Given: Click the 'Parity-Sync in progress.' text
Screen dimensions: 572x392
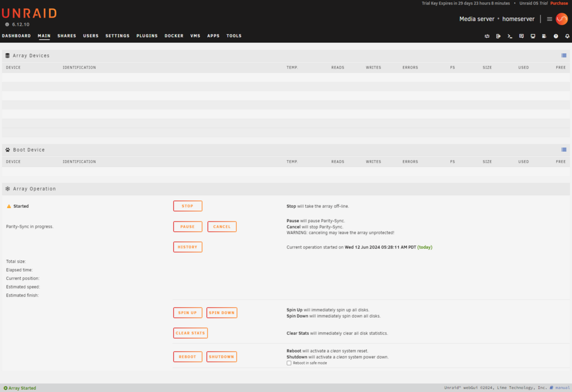Looking at the screenshot, I should coord(30,227).
